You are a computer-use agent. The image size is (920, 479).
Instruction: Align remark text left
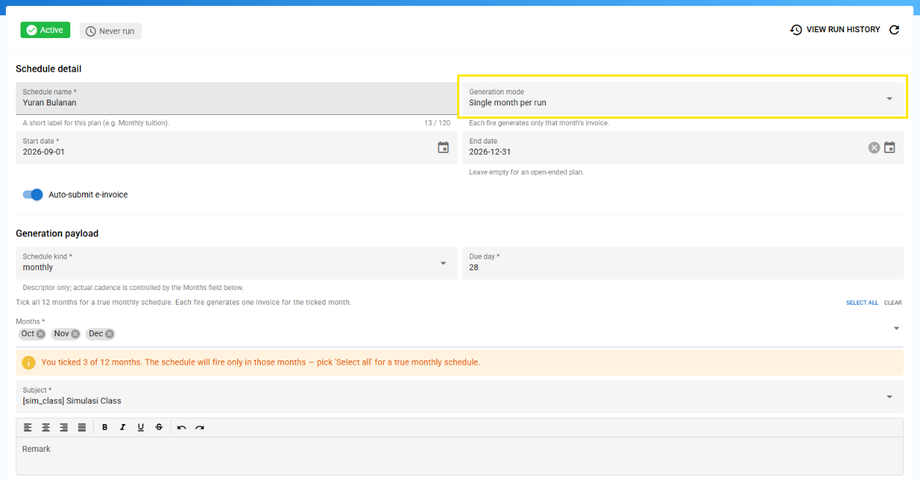tap(28, 427)
